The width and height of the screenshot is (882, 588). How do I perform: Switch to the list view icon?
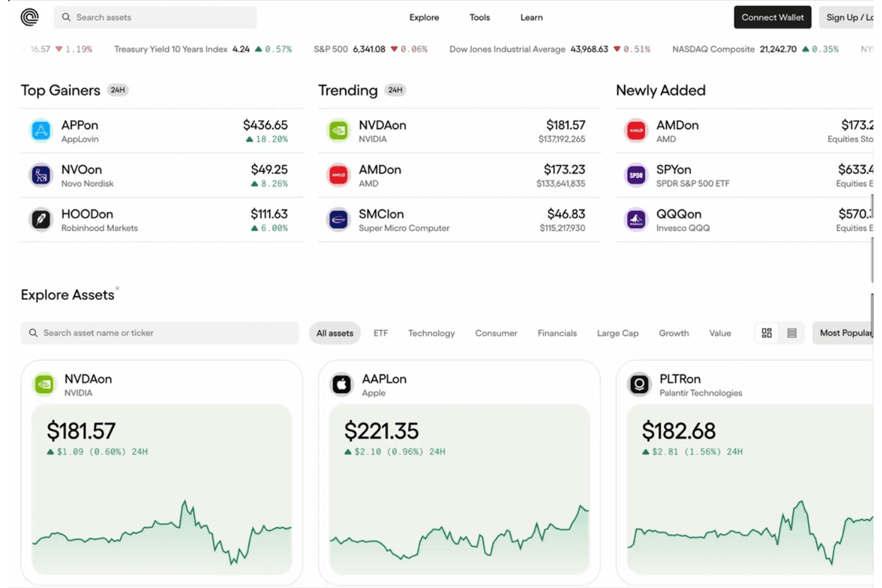792,333
